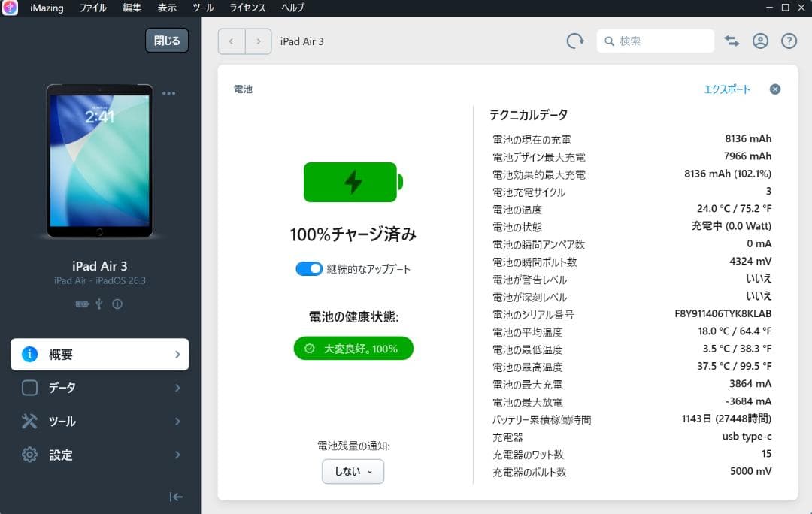
Task: Go back with the left arrow
Action: coord(231,41)
